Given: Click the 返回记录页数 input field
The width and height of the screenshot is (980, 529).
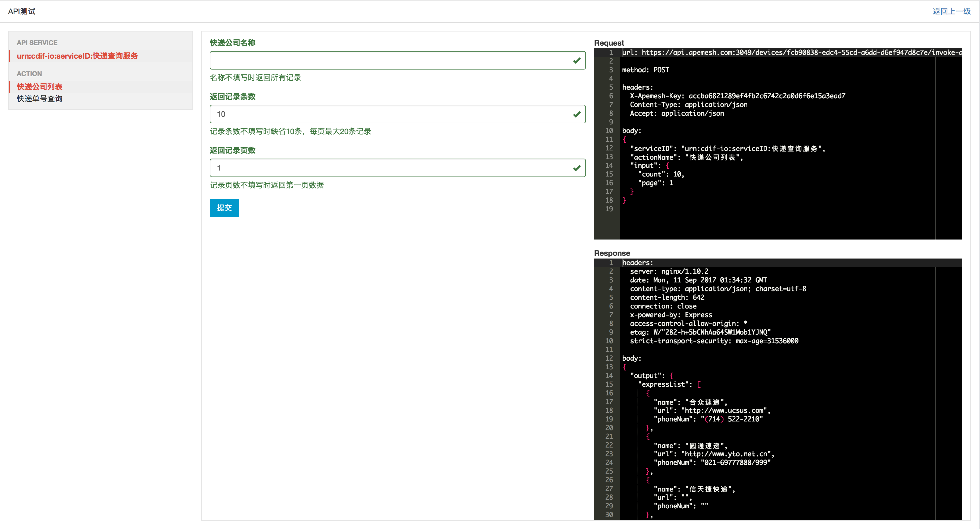Looking at the screenshot, I should pos(398,168).
